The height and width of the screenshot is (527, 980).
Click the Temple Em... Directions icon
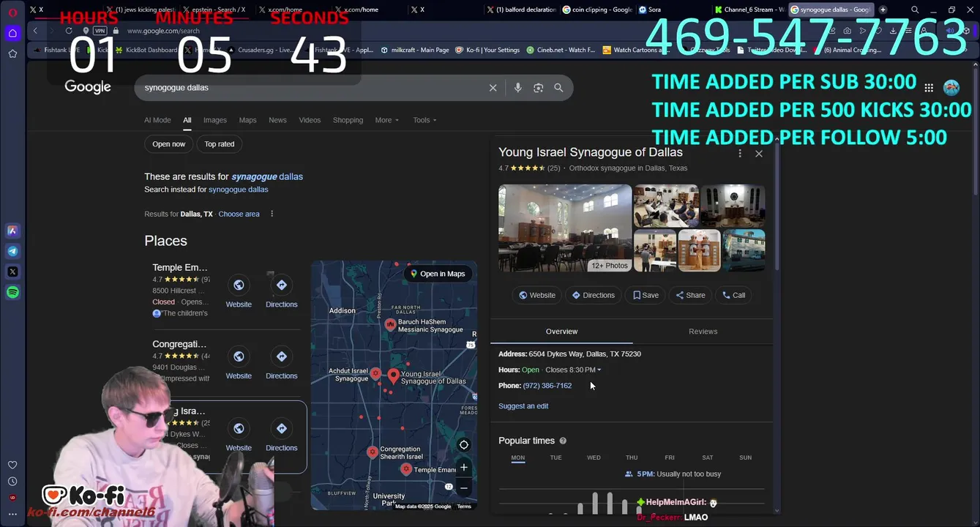pyautogui.click(x=282, y=285)
